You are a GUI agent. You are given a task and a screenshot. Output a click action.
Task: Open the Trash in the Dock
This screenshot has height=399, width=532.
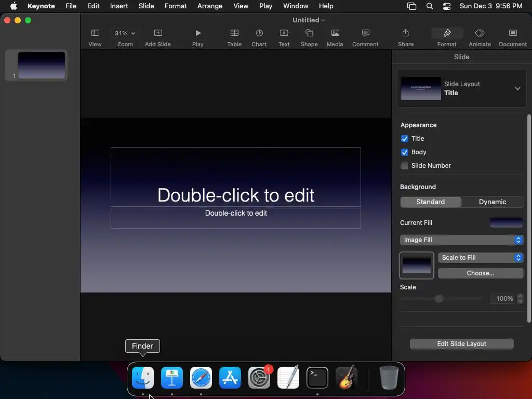coord(389,378)
